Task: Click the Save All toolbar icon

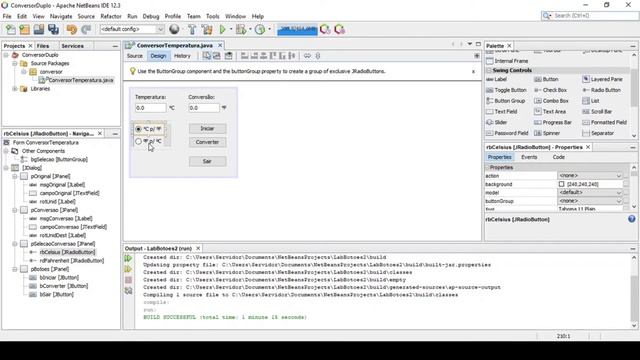Action: pos(53,29)
